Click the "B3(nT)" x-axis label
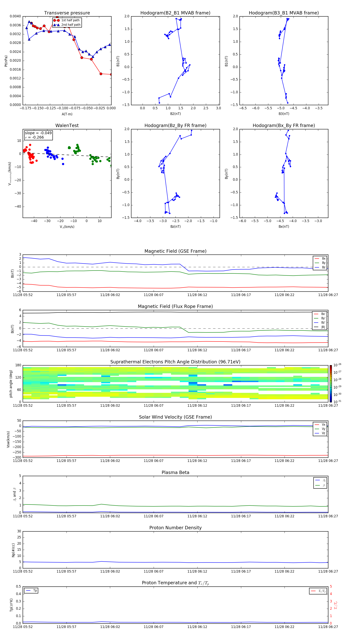Viewport: 351px width, 644px height. tap(284, 114)
